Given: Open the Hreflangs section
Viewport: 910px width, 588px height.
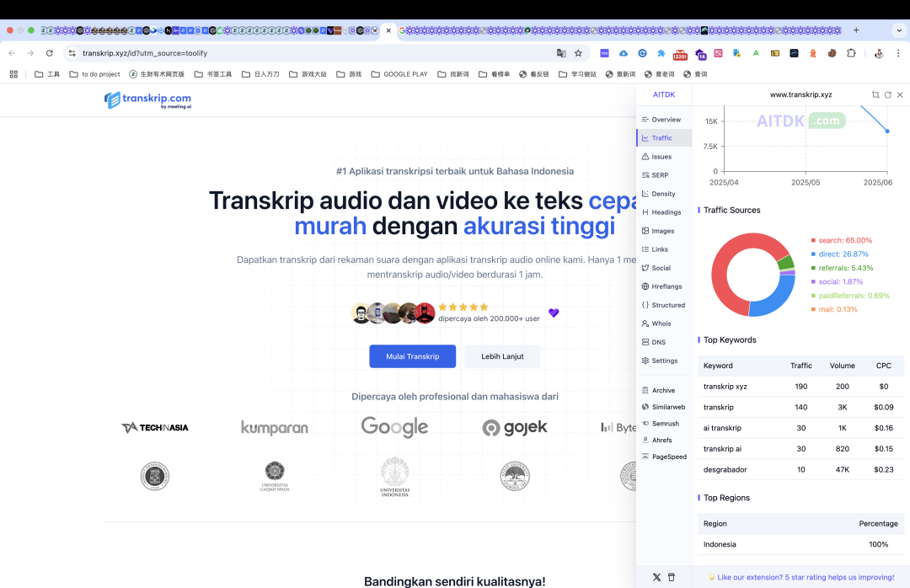Looking at the screenshot, I should 664,286.
